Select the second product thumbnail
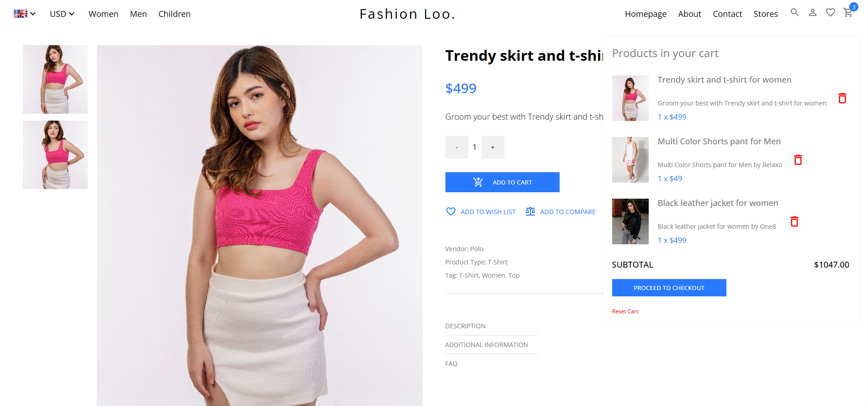 tap(55, 154)
